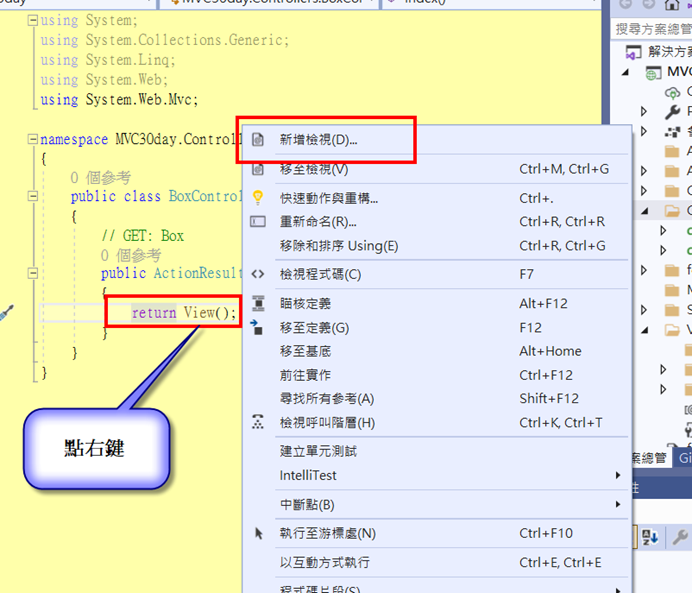Click the web project globe icon beside MVC
The height and width of the screenshot is (593, 692).
[654, 73]
